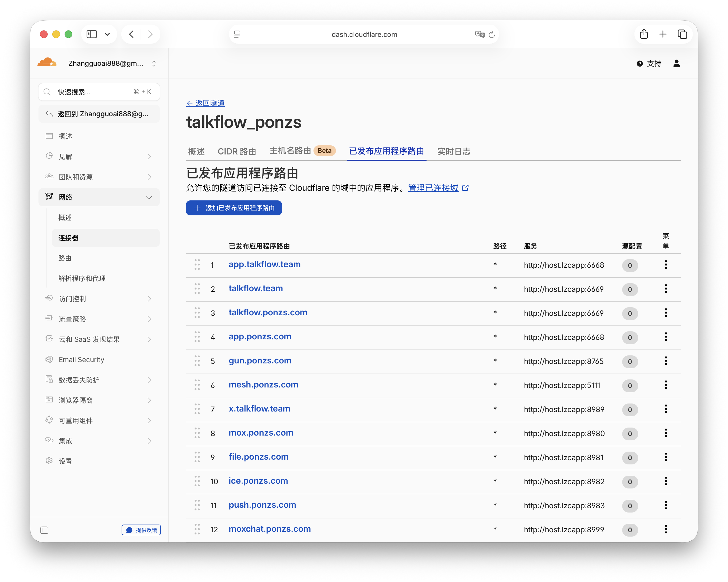728x582 pixels.
Task: Click 添加已发布应用程序路由 button
Action: pyautogui.click(x=234, y=208)
